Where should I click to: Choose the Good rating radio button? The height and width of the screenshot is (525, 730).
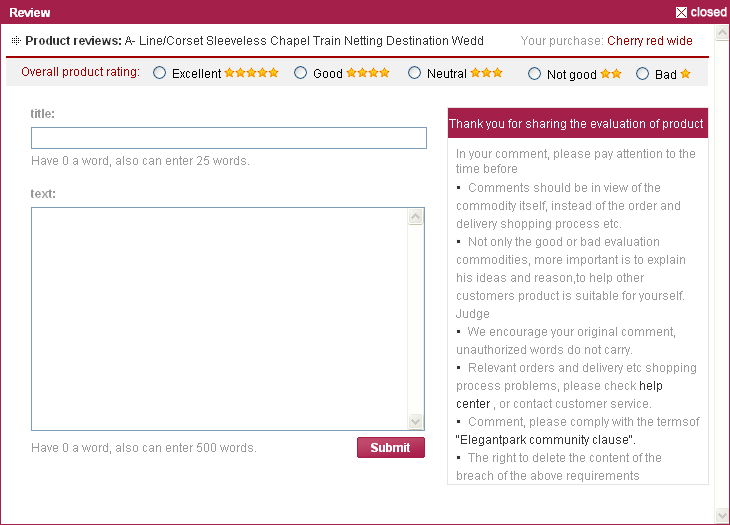point(300,73)
